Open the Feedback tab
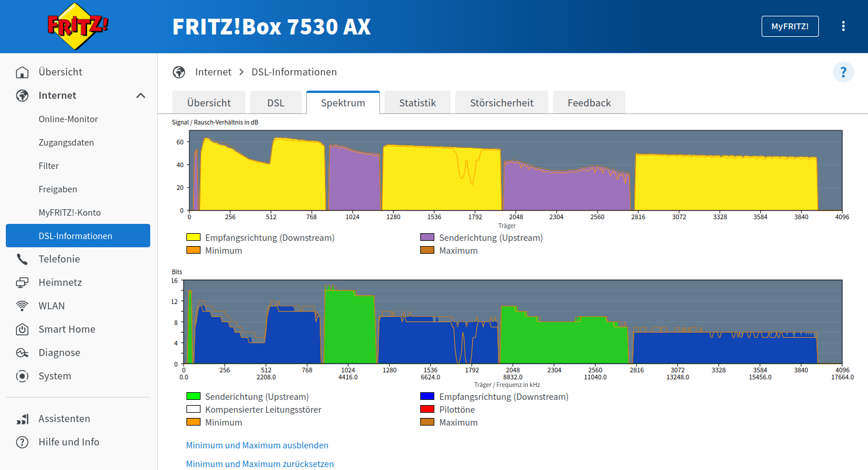The height and width of the screenshot is (470, 868). pos(589,102)
